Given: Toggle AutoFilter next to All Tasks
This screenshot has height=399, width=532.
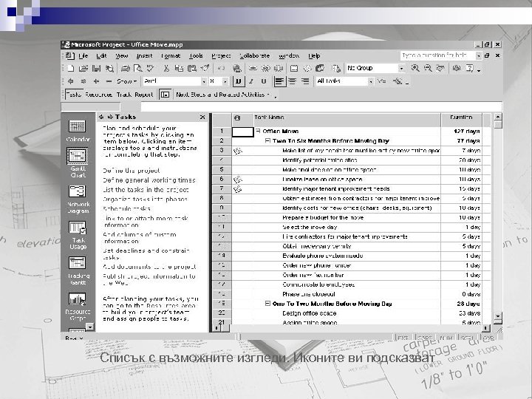Looking at the screenshot, I should [382, 81].
